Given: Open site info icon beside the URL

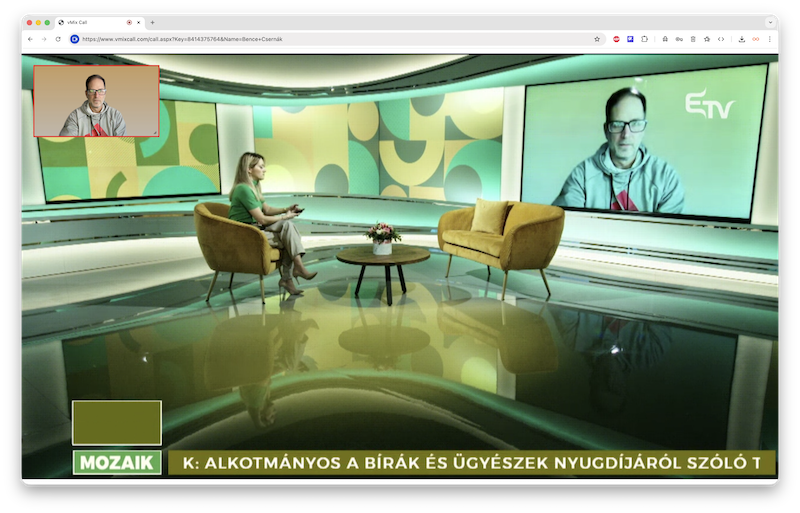Looking at the screenshot, I should tap(74, 39).
